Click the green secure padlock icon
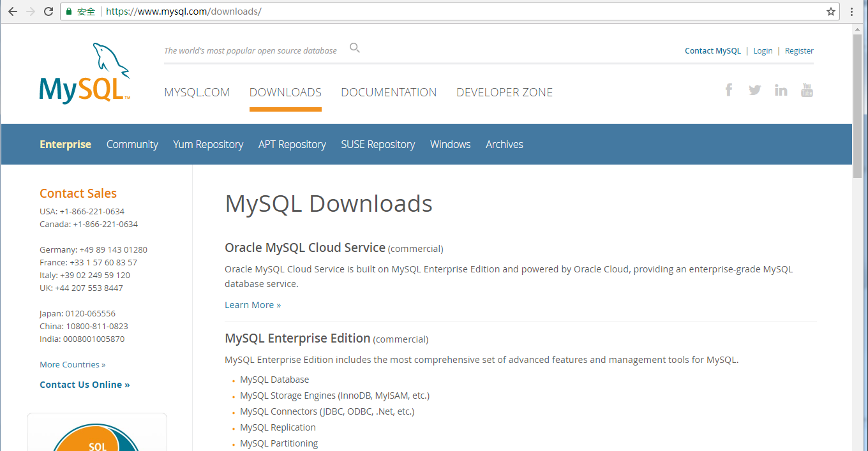 pyautogui.click(x=69, y=11)
